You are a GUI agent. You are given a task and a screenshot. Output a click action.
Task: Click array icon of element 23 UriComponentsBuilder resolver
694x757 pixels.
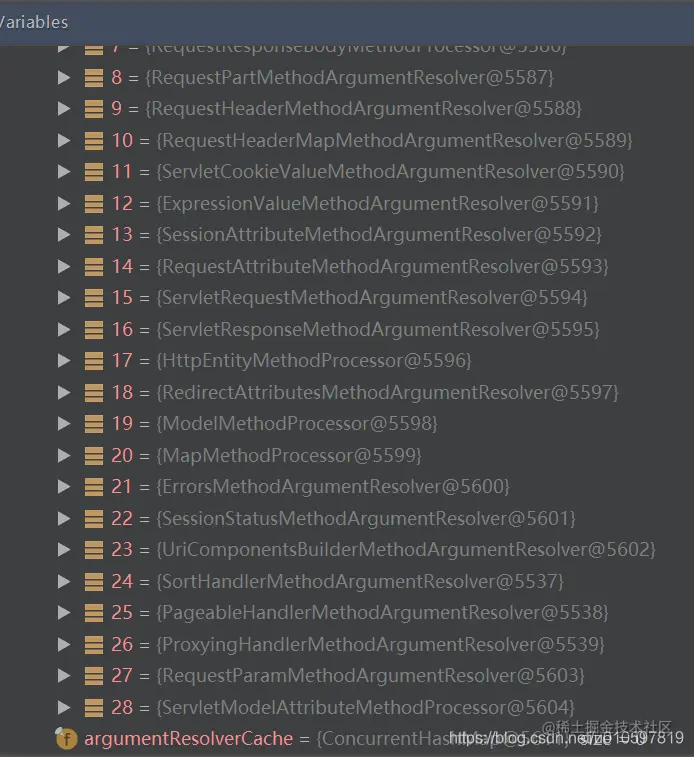click(94, 550)
